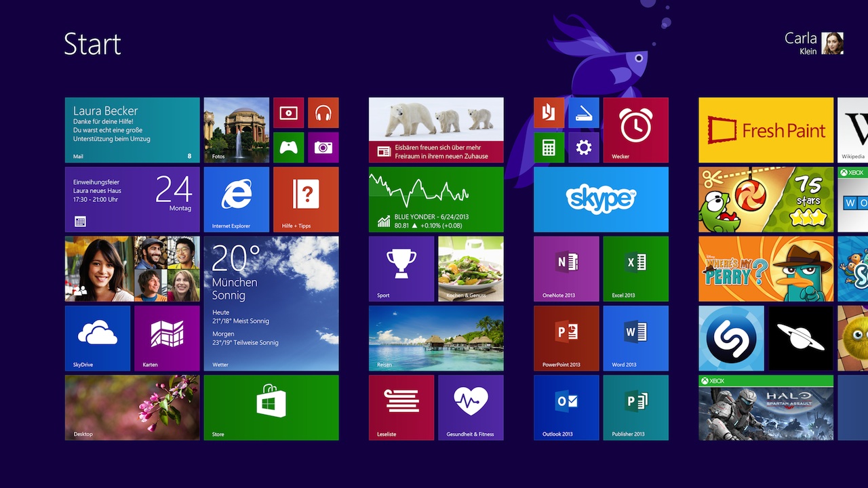Launch Publisher 2013
This screenshot has width=868, height=488.
[x=636, y=408]
